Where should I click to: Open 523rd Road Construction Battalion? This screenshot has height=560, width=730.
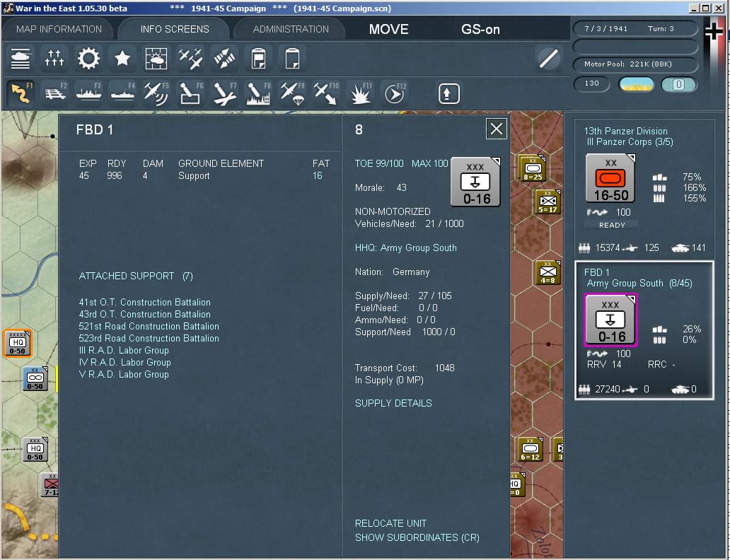coord(149,339)
